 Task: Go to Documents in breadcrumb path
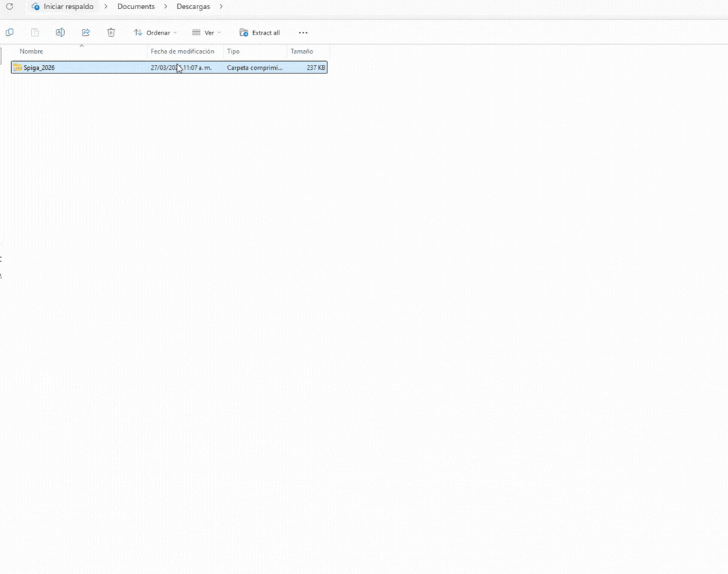click(x=135, y=6)
